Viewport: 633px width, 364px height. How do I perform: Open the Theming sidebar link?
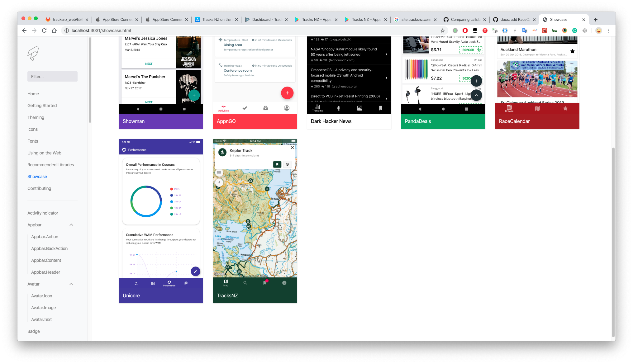[x=36, y=117]
